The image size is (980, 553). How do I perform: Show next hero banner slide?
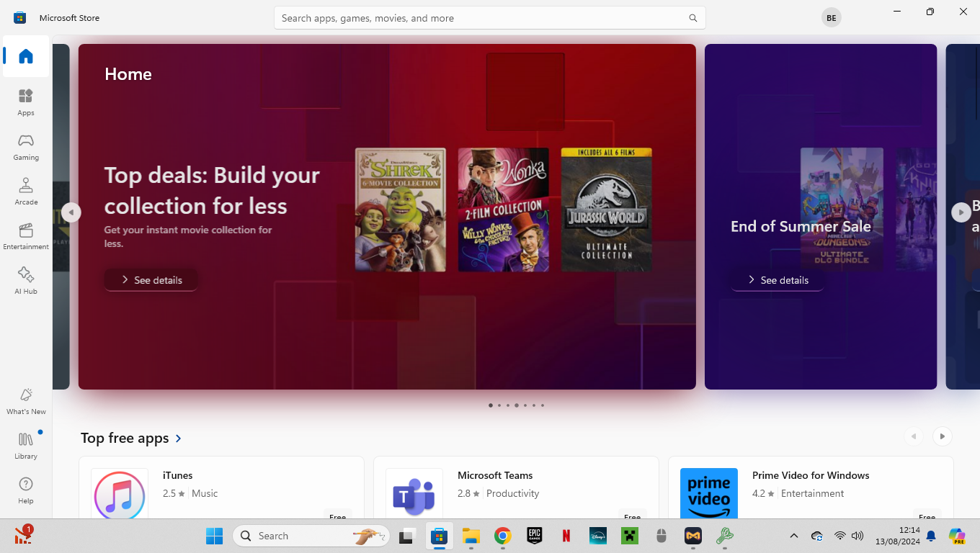click(961, 212)
